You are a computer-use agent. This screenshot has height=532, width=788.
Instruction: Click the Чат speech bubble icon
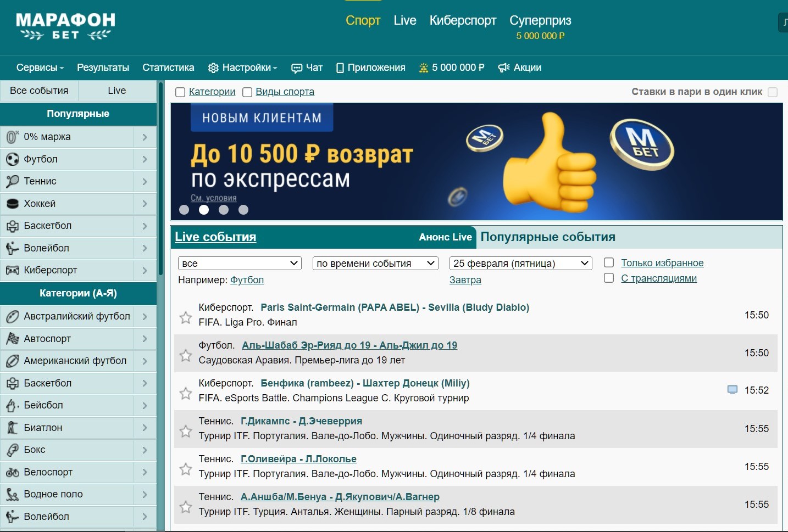pos(297,68)
